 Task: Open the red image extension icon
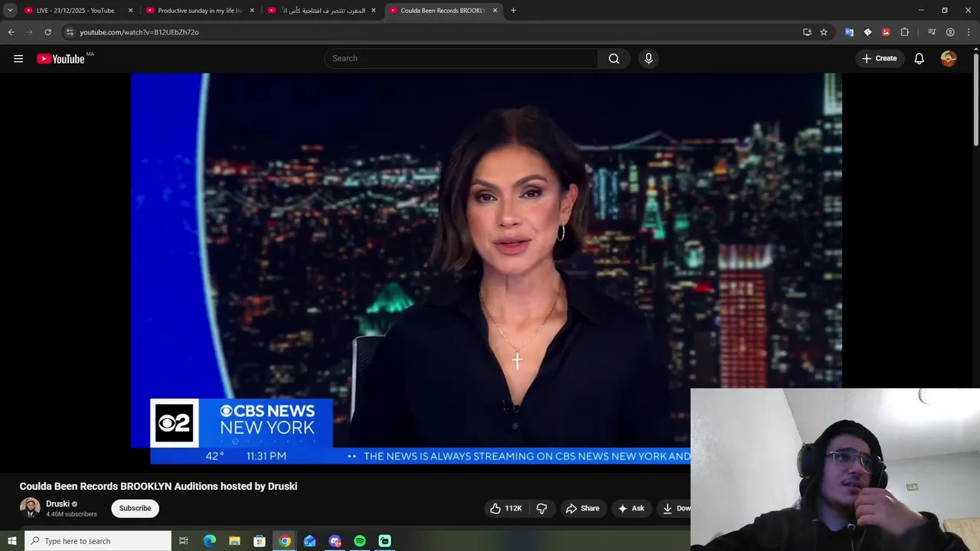coord(886,32)
